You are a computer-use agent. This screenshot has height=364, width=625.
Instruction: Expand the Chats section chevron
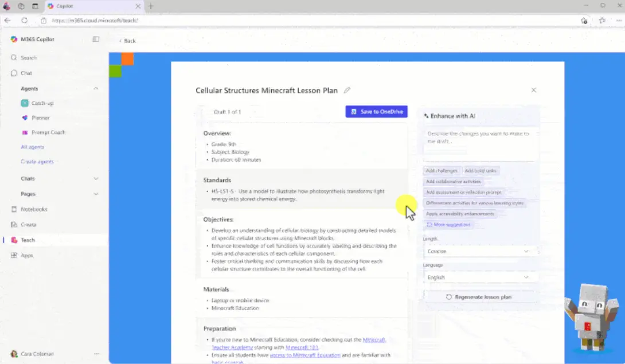pos(96,179)
